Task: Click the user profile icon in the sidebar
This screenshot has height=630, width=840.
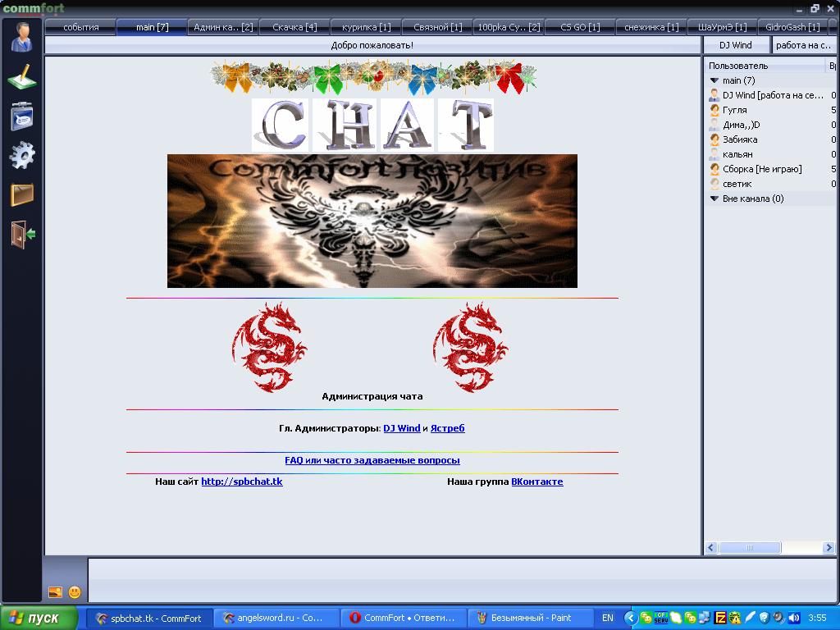Action: 21,38
